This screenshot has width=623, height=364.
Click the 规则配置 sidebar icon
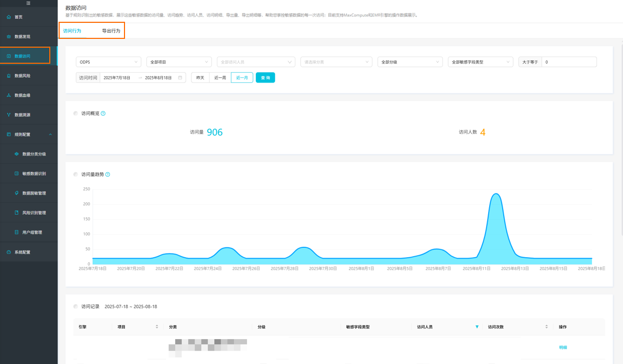(x=9, y=134)
